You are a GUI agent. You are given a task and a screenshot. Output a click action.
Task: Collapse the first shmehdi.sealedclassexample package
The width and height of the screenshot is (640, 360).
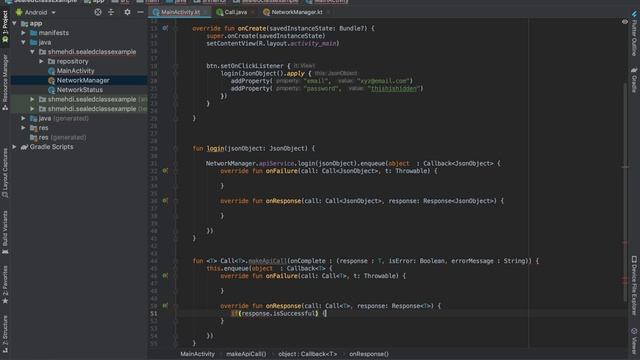[33, 52]
